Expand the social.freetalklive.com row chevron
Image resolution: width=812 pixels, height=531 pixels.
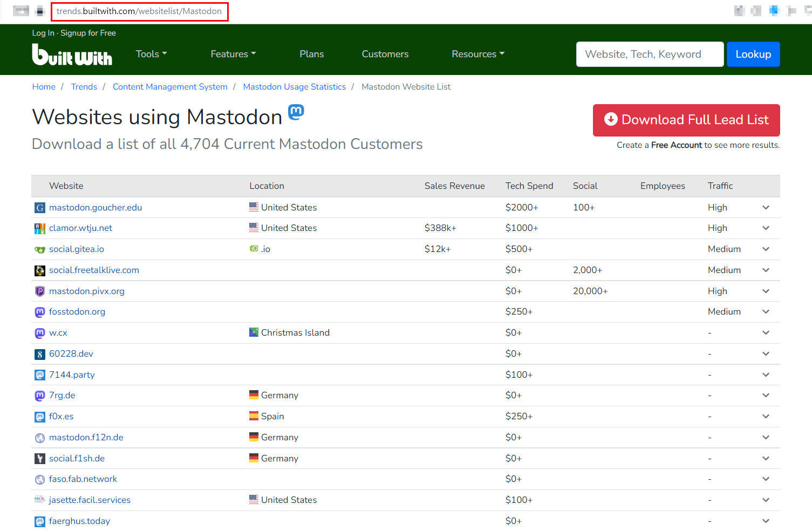tap(766, 270)
